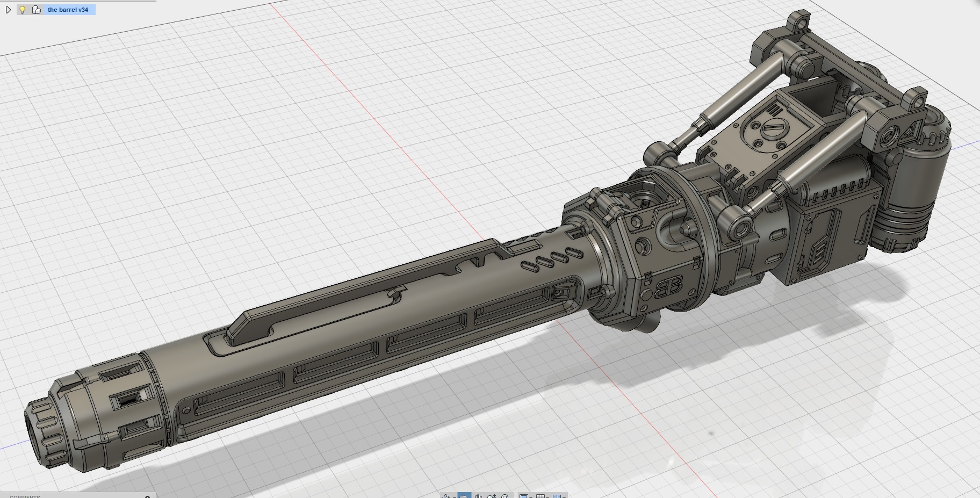This screenshot has height=498, width=980.
Task: Toggle the visibility lightbulb for the barrel v34
Action: tap(22, 9)
